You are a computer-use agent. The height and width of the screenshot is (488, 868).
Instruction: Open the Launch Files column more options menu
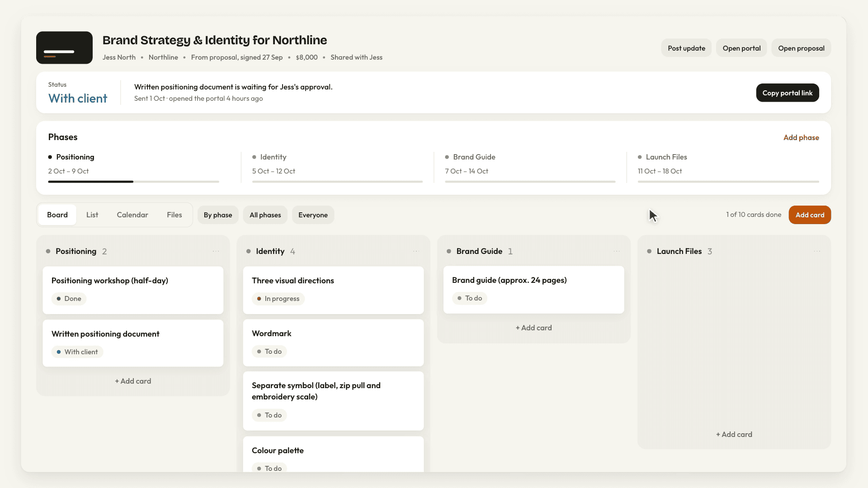point(817,251)
